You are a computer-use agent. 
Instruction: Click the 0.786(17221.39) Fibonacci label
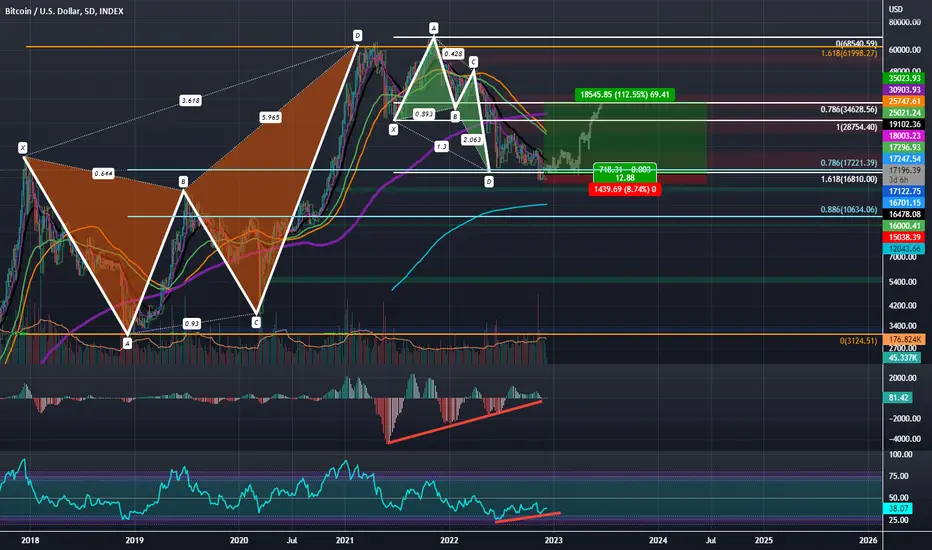849,163
